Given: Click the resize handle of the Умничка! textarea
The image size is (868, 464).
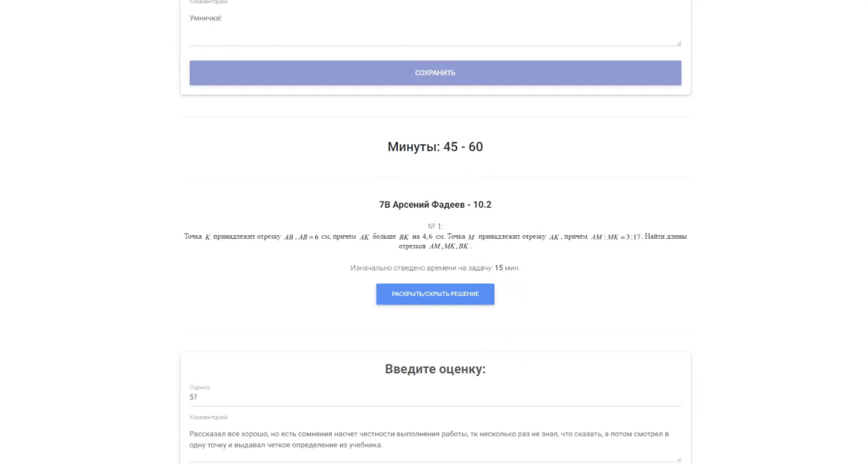Looking at the screenshot, I should click(679, 43).
